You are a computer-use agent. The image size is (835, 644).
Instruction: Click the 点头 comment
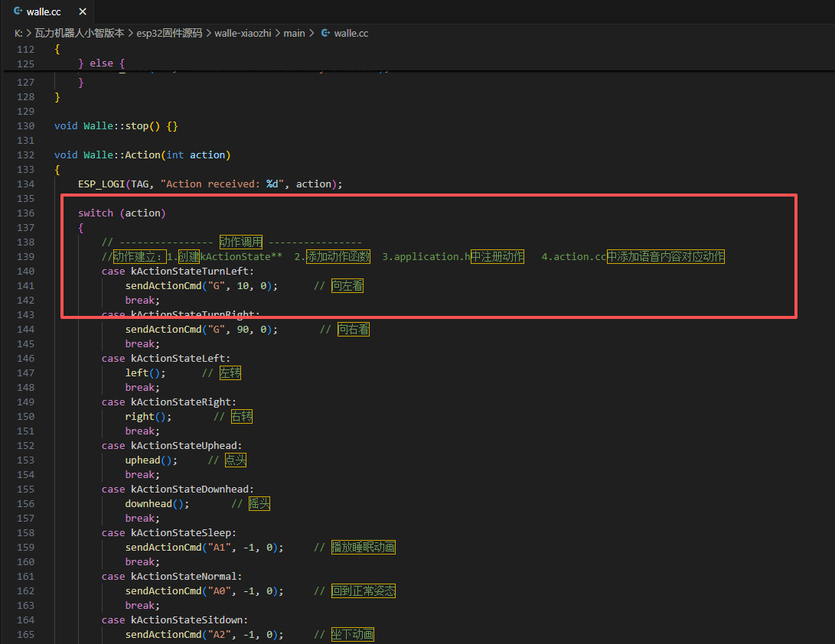pos(236,460)
